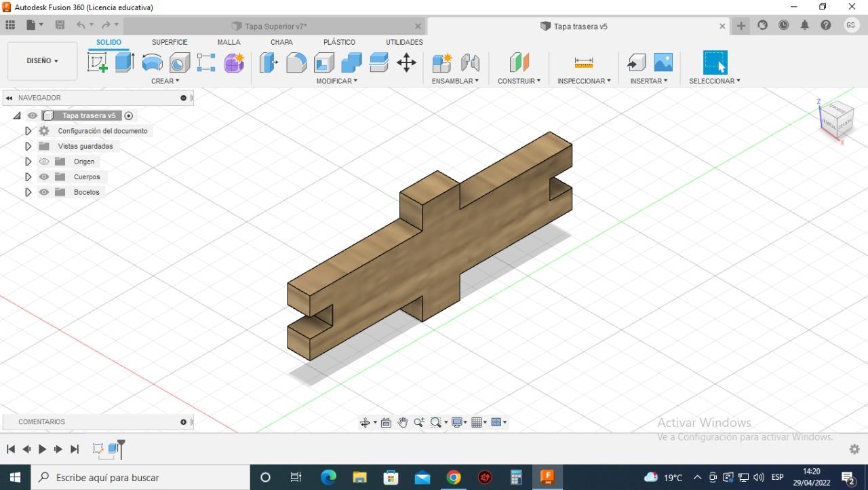868x490 pixels.
Task: Select the Create Form purple icon
Action: [234, 62]
